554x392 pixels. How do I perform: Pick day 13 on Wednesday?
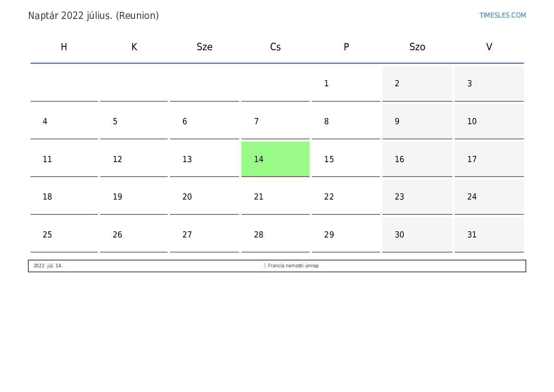click(x=204, y=159)
